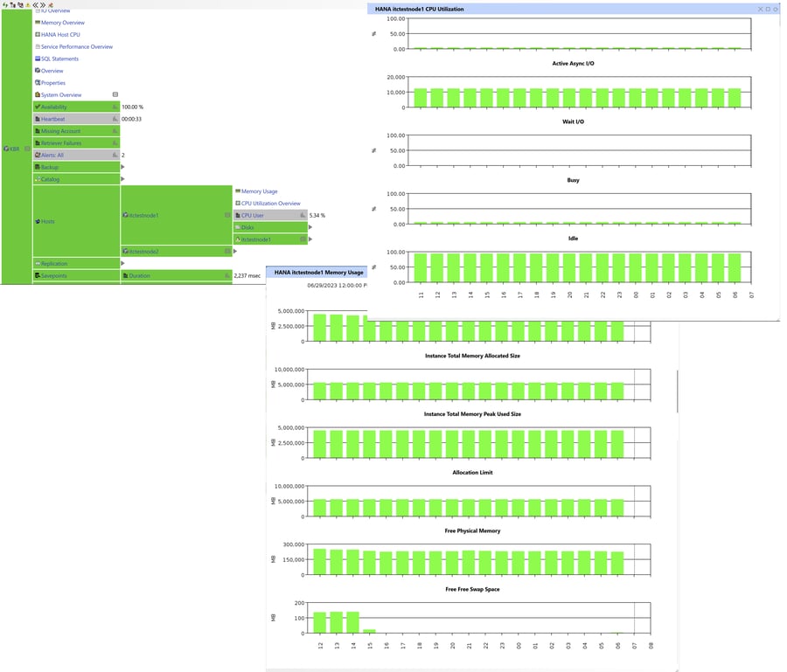The image size is (787, 672).
Task: Toggle the box next to System Overview
Action: 115,94
